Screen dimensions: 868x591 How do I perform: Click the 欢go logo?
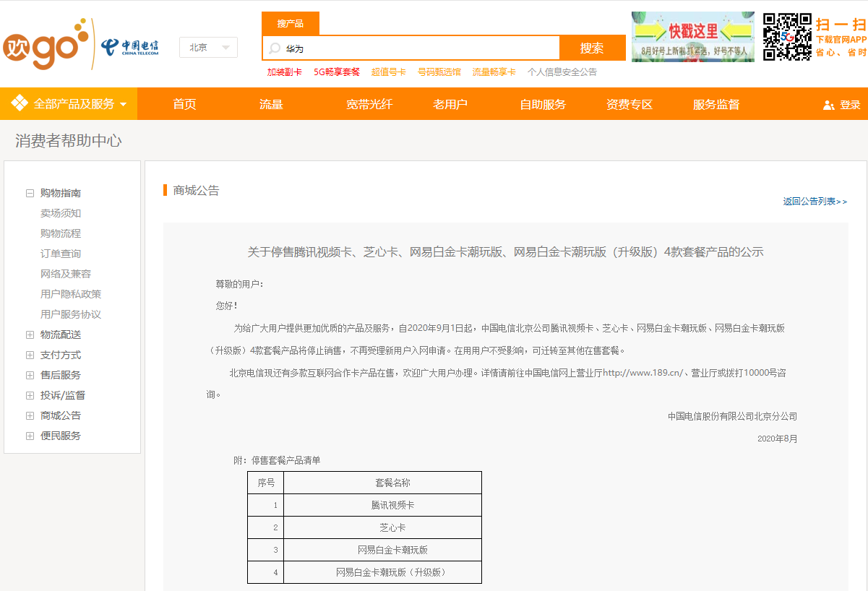click(x=45, y=46)
